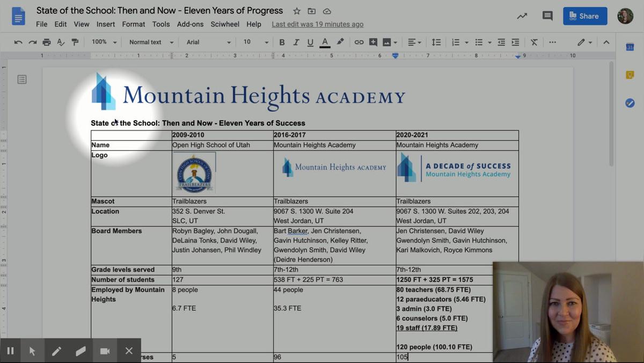Image resolution: width=644 pixels, height=363 pixels.
Task: Click the insert image icon
Action: click(x=386, y=42)
